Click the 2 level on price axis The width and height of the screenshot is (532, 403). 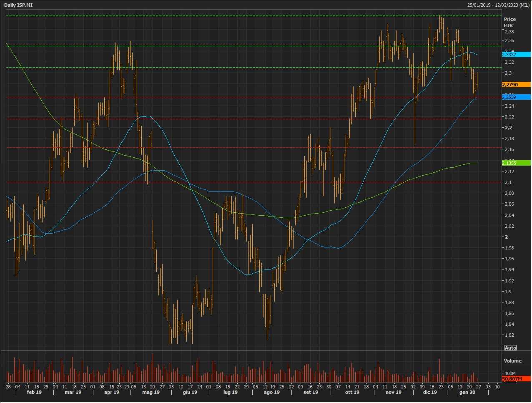point(506,237)
